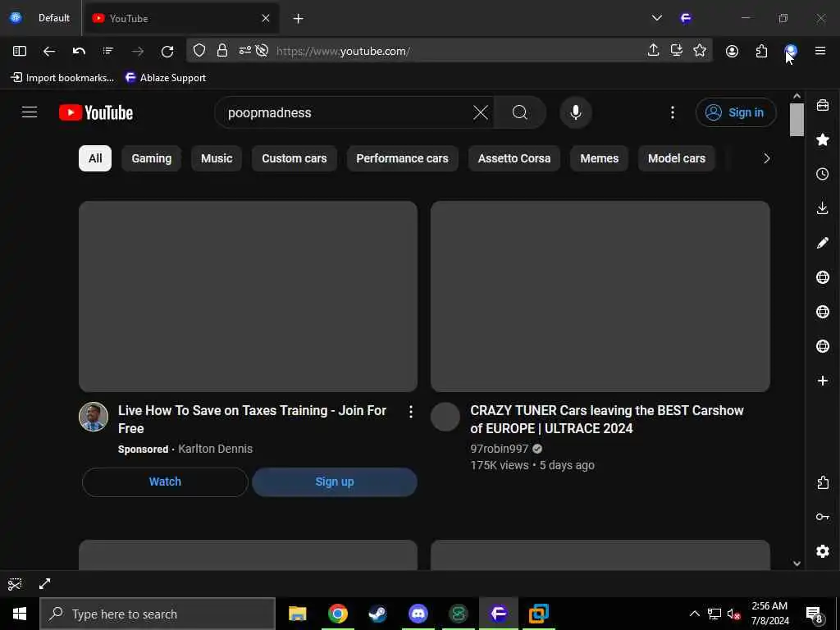The width and height of the screenshot is (840, 630).
Task: Select the Custom cars chip
Action: click(294, 158)
